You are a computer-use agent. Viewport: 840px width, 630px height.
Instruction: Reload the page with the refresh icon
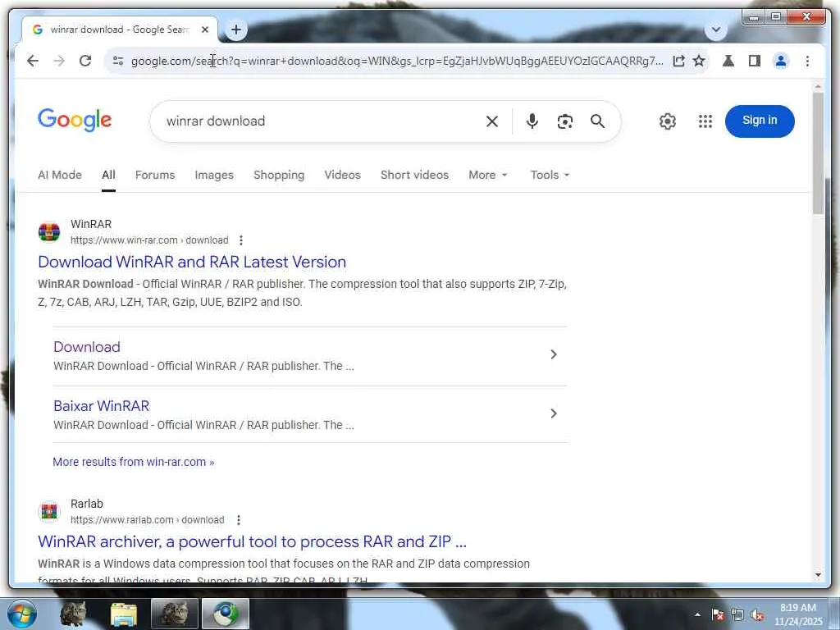point(85,61)
